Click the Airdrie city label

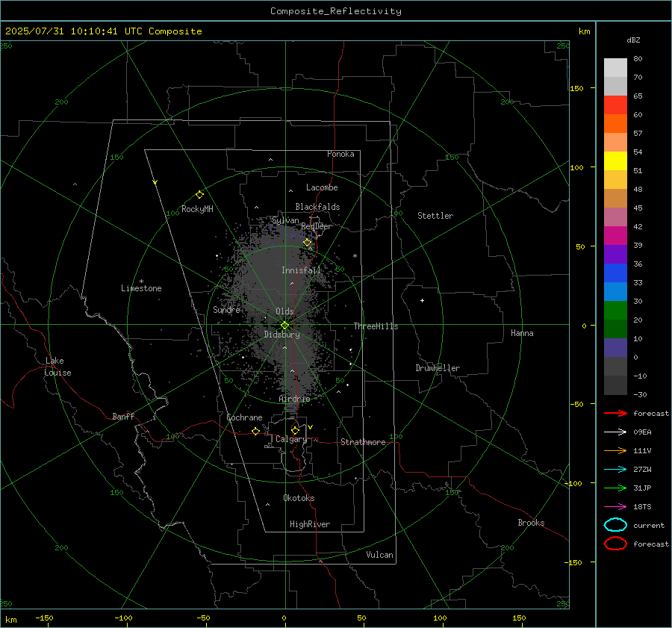point(294,399)
